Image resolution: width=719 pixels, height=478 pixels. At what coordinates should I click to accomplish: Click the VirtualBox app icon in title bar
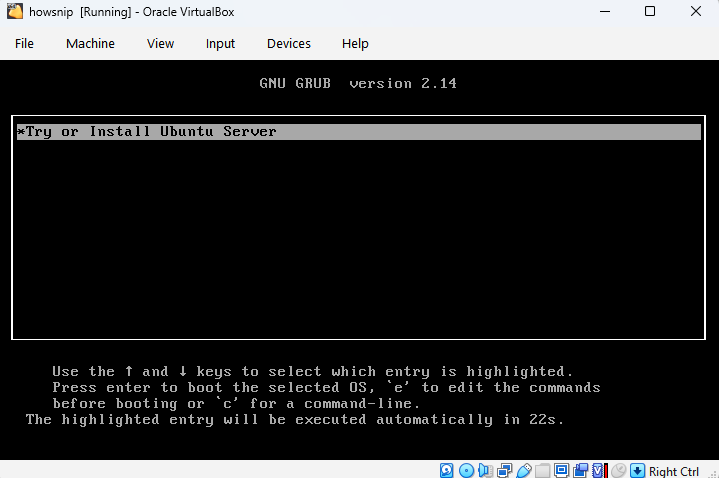pos(15,11)
